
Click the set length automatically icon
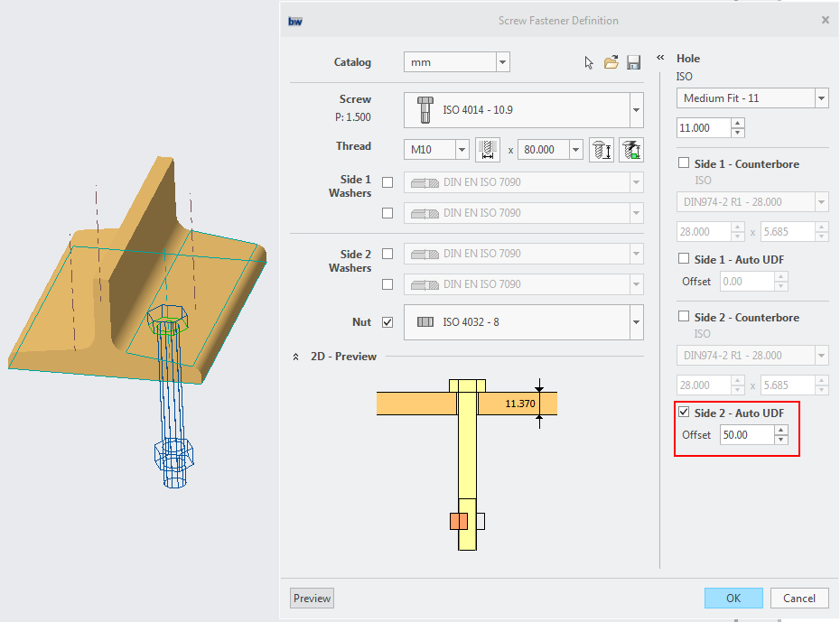pos(602,149)
